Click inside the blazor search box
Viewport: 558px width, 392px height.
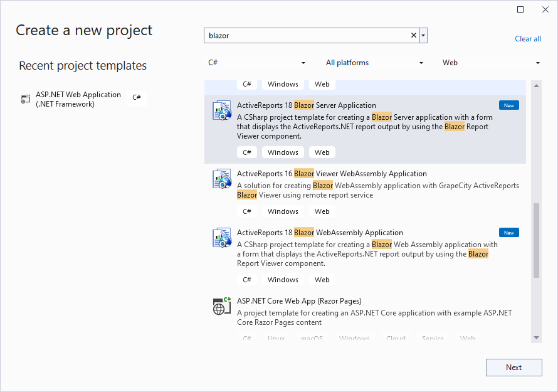coord(308,36)
